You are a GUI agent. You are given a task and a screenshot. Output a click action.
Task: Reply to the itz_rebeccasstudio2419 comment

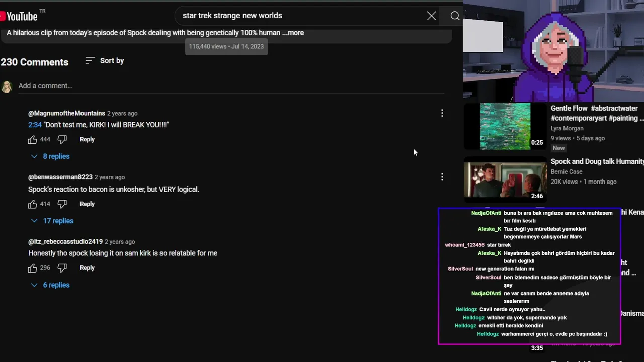click(x=87, y=268)
